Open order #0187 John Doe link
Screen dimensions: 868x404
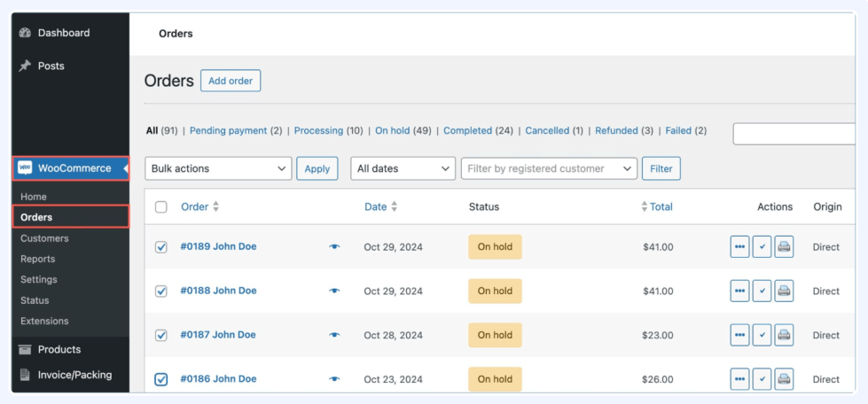[x=218, y=335]
